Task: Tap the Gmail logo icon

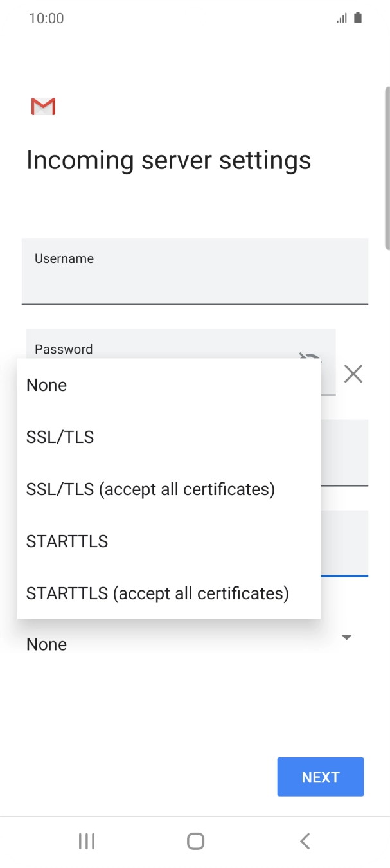Action: pyautogui.click(x=43, y=107)
